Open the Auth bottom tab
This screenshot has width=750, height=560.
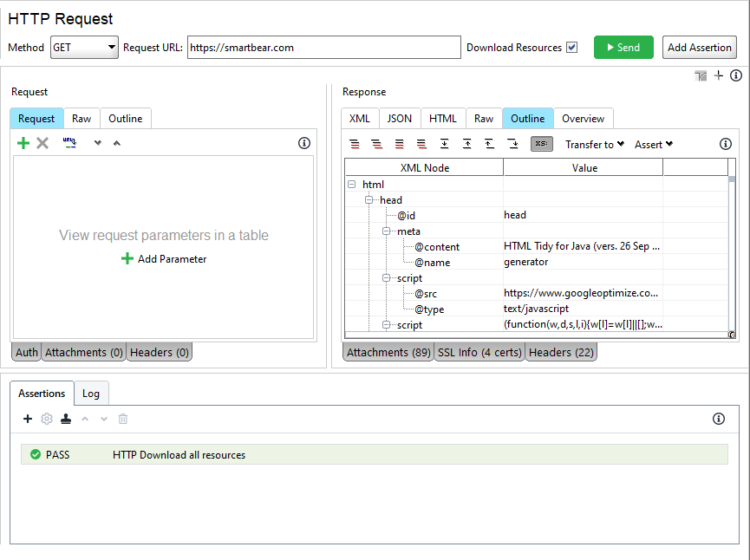[x=26, y=353]
